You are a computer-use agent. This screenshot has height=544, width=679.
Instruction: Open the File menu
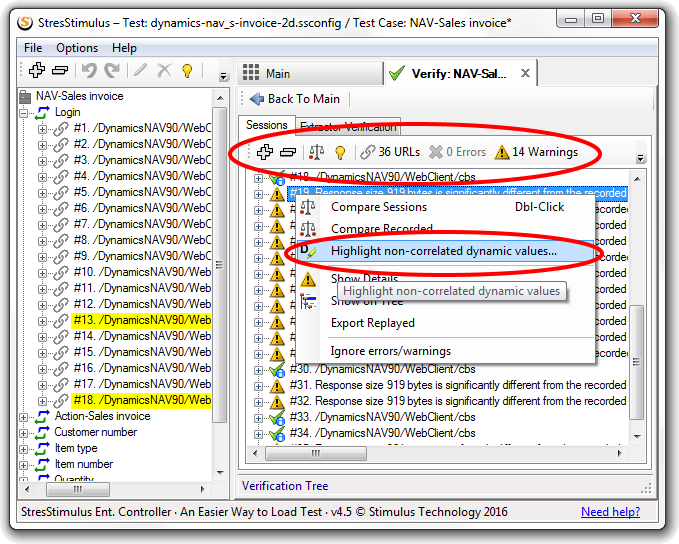pyautogui.click(x=33, y=48)
